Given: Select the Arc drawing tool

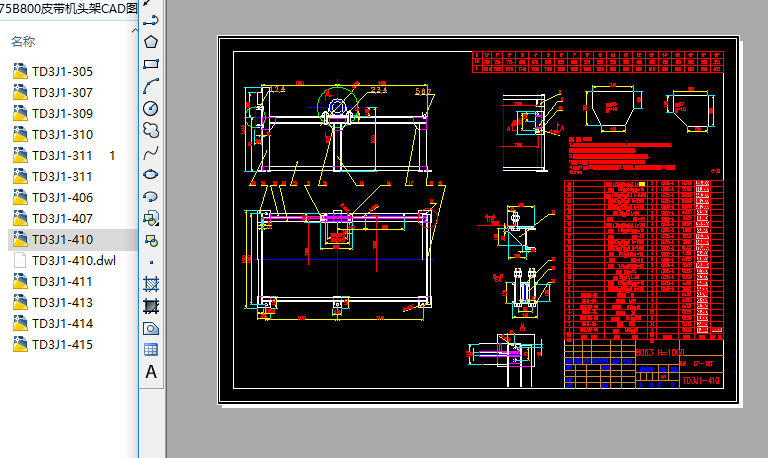Looking at the screenshot, I should [151, 86].
